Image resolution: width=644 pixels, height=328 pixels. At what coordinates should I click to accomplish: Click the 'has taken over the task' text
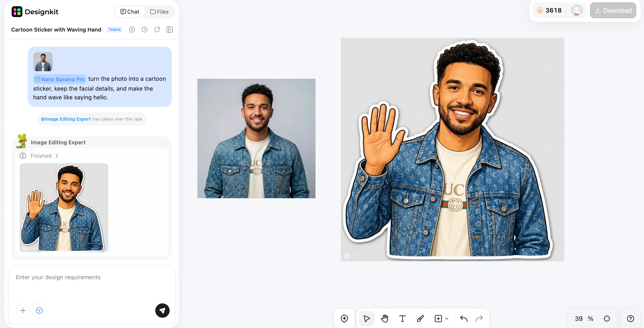click(x=117, y=119)
